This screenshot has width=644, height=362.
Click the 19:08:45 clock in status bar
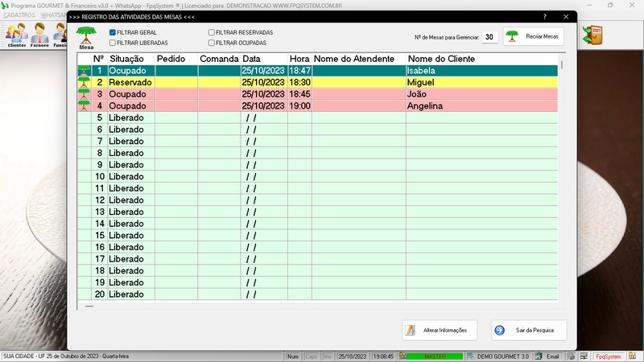(x=383, y=356)
